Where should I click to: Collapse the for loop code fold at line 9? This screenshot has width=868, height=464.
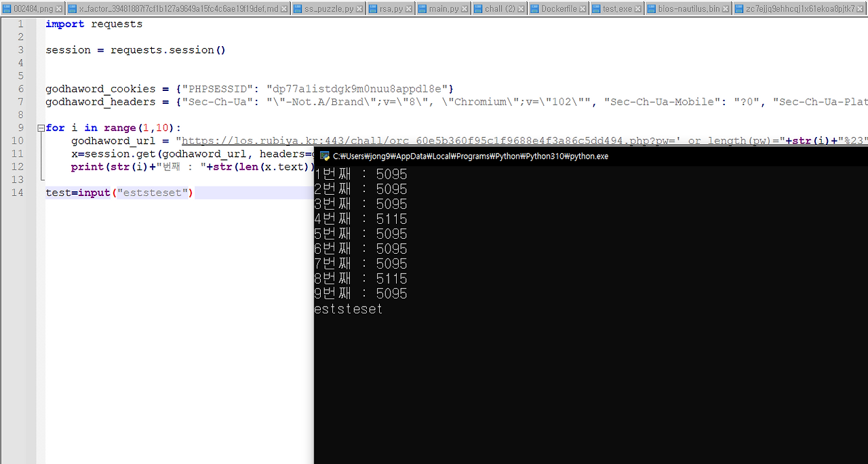40,128
